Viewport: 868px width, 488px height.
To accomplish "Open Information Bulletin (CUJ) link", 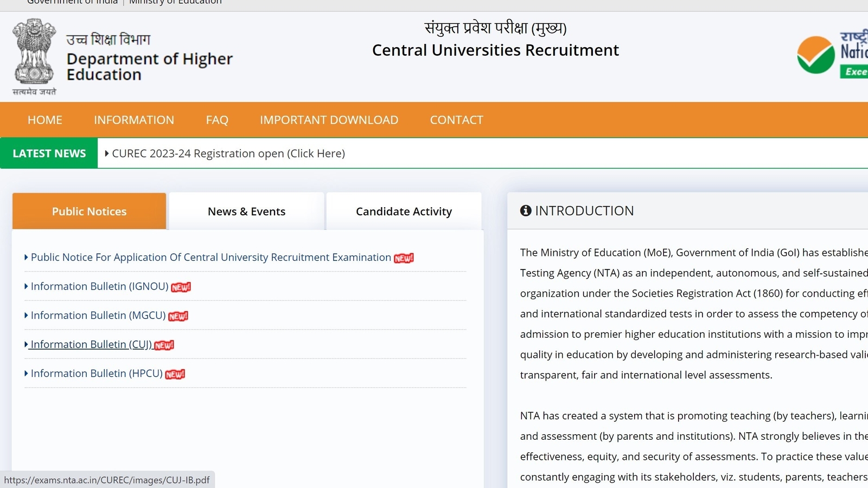I will 91,344.
